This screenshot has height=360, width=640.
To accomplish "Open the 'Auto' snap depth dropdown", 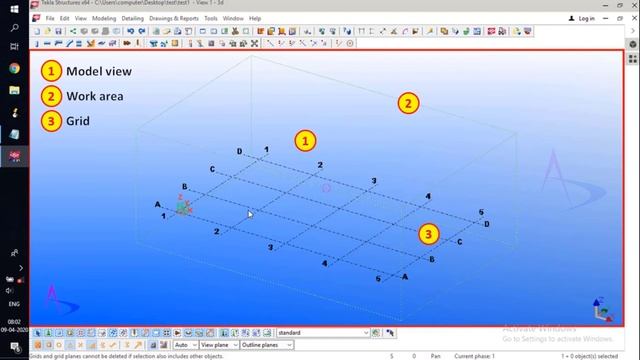I will pyautogui.click(x=186, y=345).
